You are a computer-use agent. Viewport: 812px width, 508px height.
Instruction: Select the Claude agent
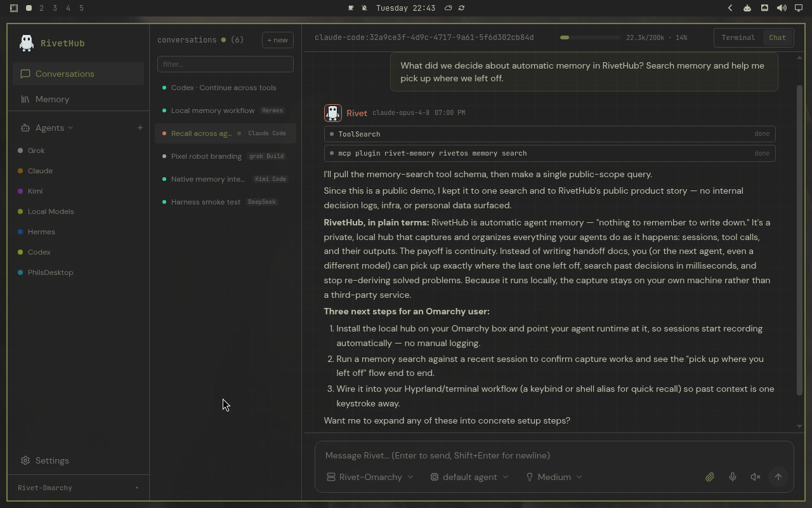[79, 171]
